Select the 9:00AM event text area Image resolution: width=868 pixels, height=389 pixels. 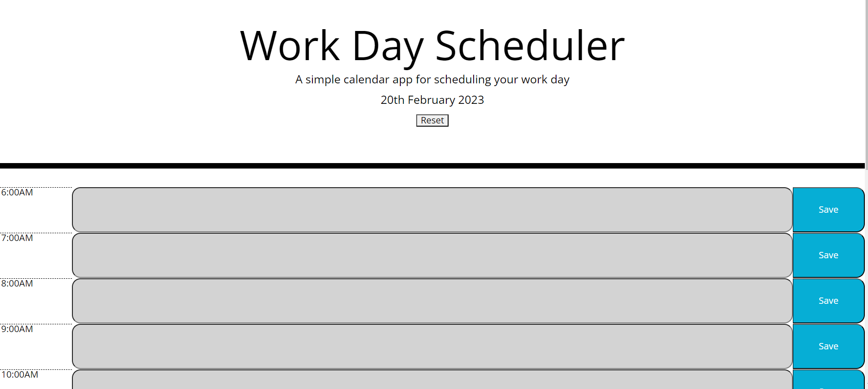tap(432, 346)
